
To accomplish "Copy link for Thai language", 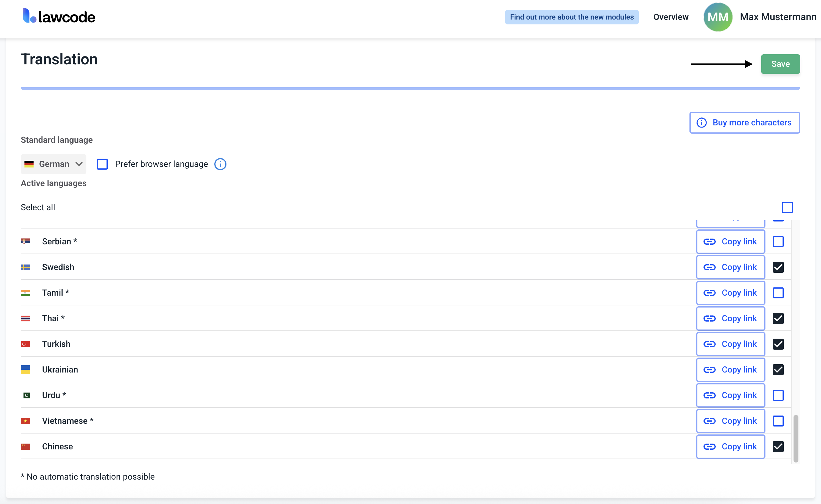I will 730,318.
